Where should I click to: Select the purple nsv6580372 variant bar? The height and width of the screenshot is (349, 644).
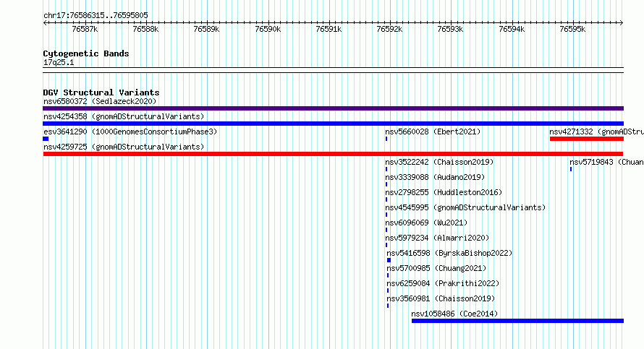(333, 108)
